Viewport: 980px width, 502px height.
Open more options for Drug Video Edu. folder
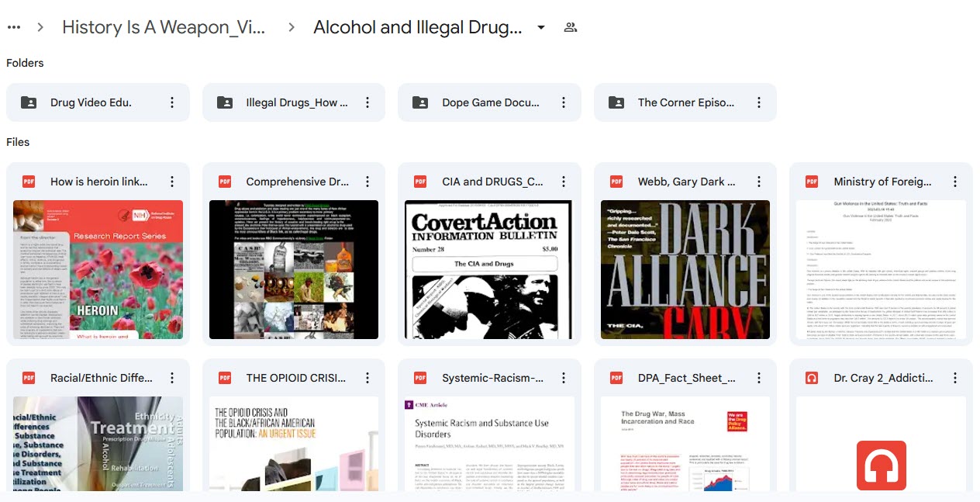pos(172,102)
